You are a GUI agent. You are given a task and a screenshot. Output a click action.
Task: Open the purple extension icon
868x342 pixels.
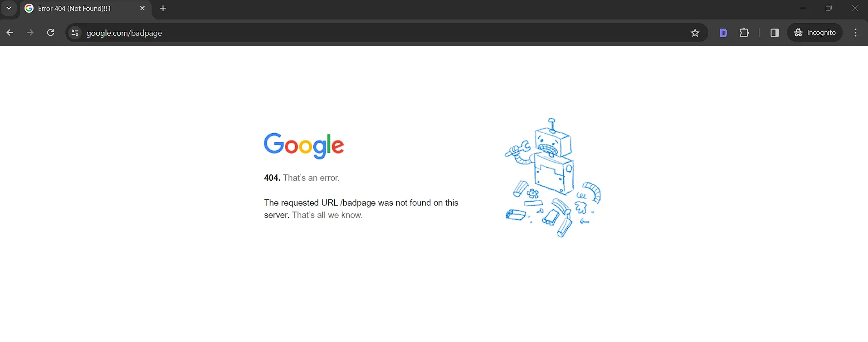(x=723, y=33)
